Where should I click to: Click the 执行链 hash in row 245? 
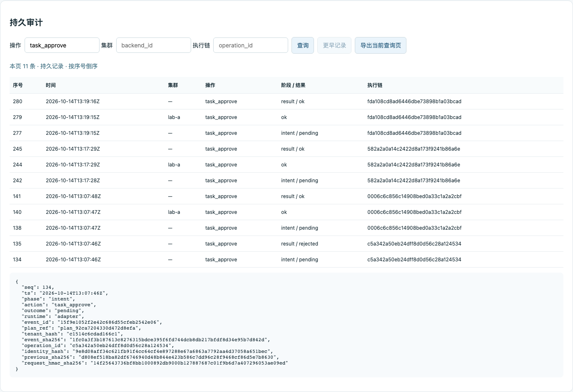414,149
